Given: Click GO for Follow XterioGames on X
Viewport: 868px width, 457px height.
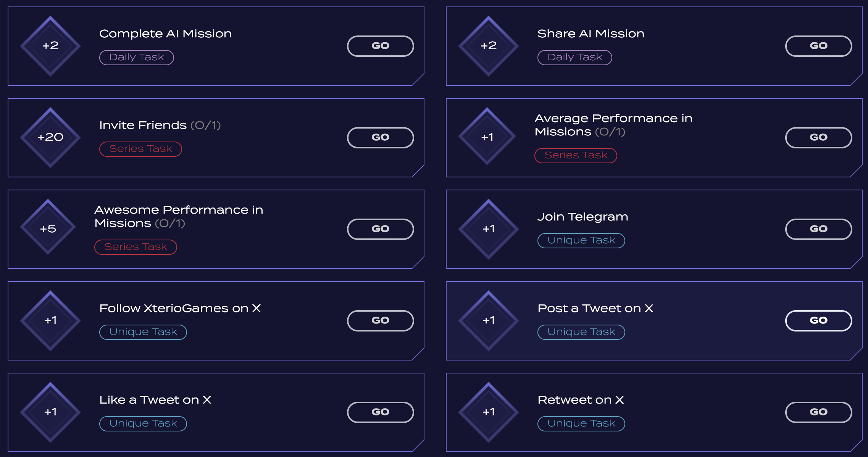Looking at the screenshot, I should tap(380, 320).
